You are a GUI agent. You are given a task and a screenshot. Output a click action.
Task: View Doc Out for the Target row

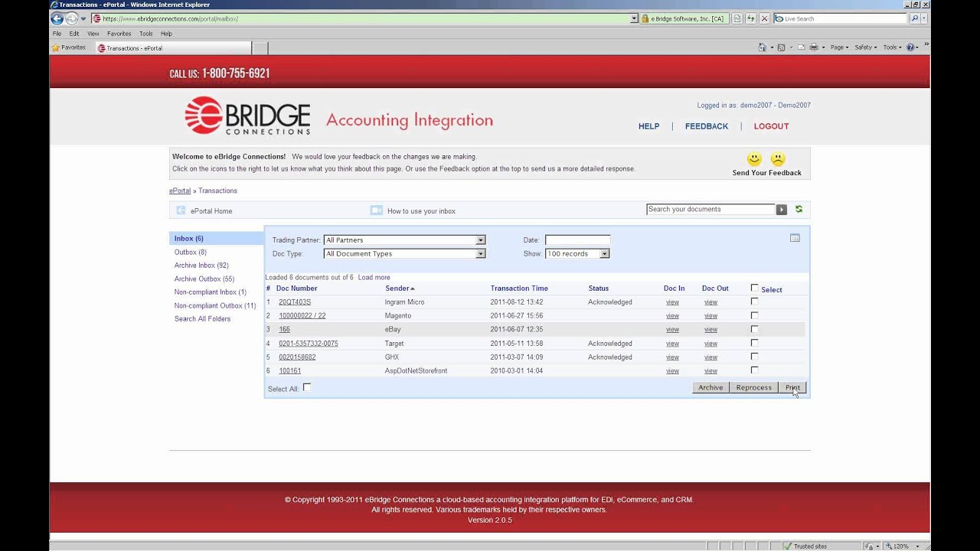(710, 344)
